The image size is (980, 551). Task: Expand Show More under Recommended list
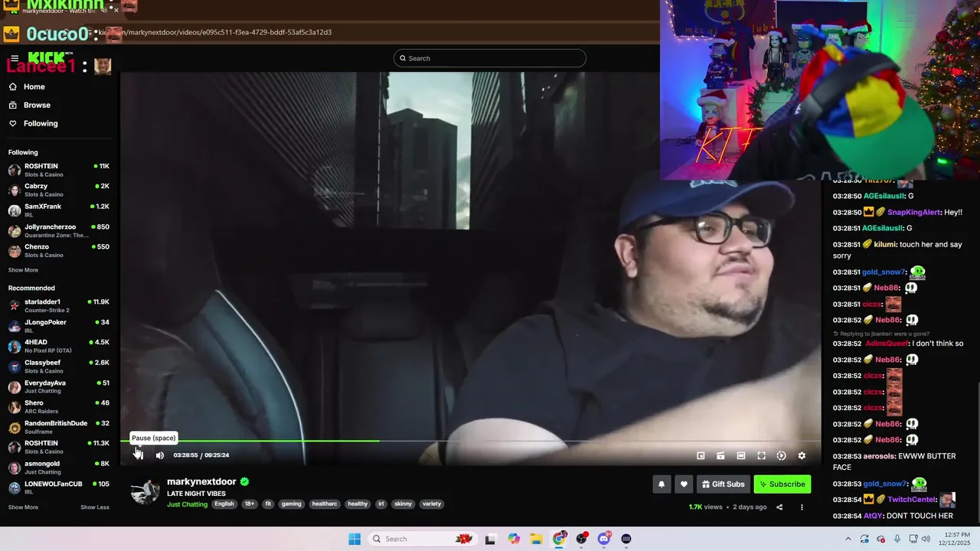pos(23,507)
